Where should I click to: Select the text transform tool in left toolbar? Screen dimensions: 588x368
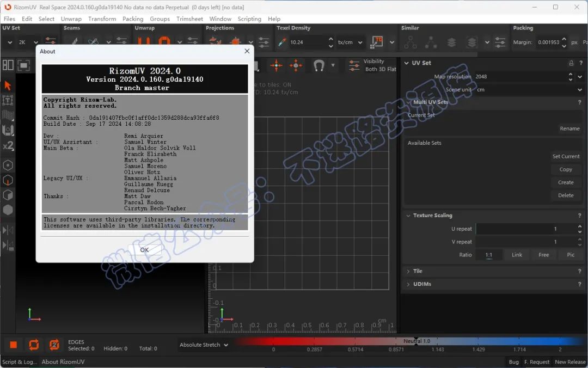point(8,100)
